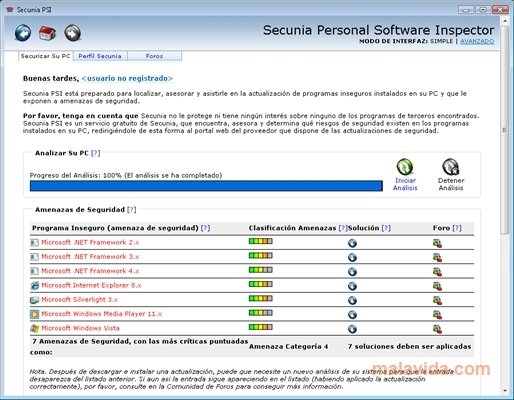Switch to the Foros tab
Viewport: 514px width, 400px height.
[x=154, y=56]
